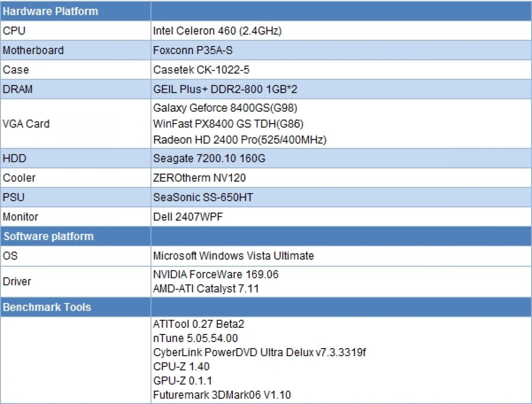Click the 'VGA Card' label
This screenshot has height=404, width=532.
pyautogui.click(x=26, y=124)
